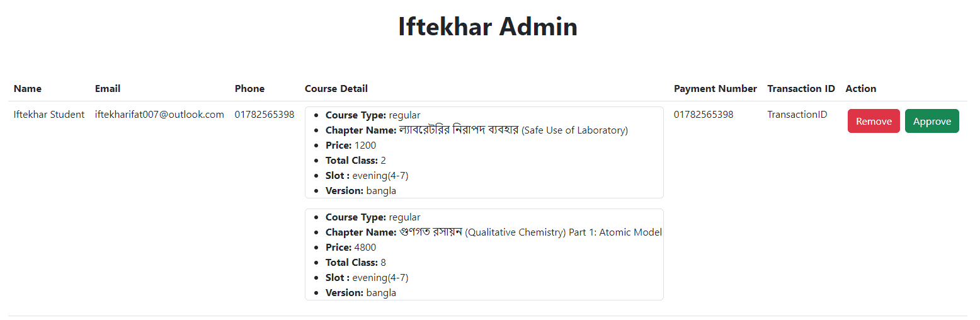Image resolution: width=980 pixels, height=320 pixels.
Task: Click the red Remove button
Action: coord(874,121)
